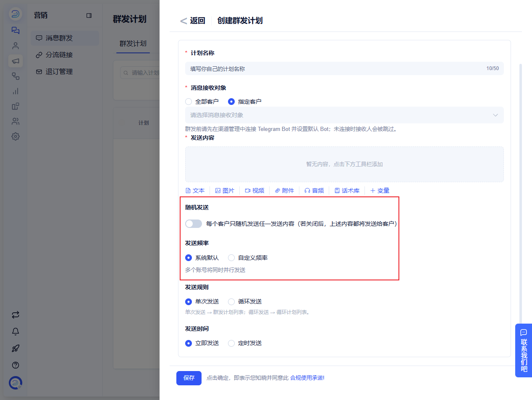Image resolution: width=532 pixels, height=400 pixels.
Task: Open 分流链接 in the 营销 menu
Action: 65,55
